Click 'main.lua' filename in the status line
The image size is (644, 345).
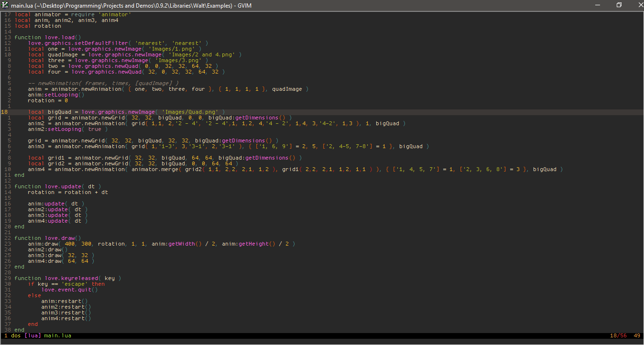57,336
